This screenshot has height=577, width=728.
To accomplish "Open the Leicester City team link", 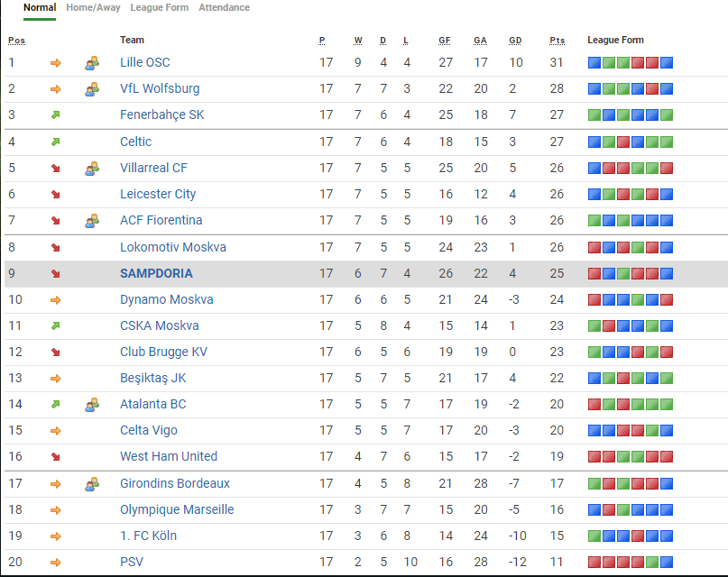I will coord(158,194).
